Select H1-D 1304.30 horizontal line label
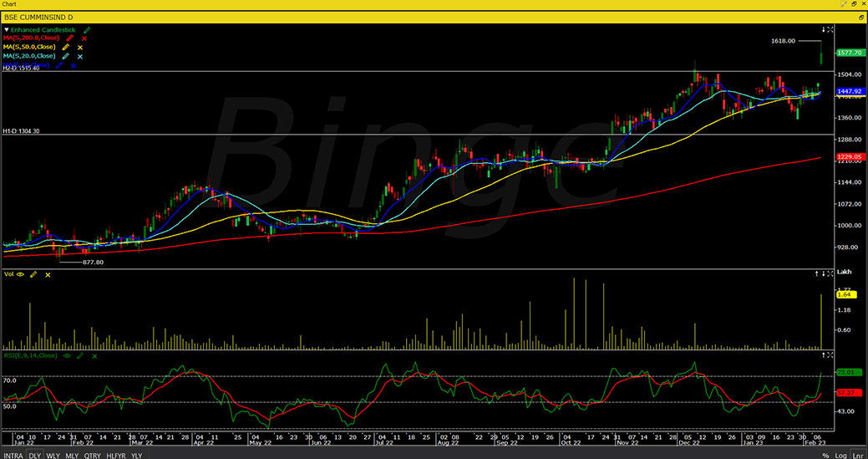Image resolution: width=868 pixels, height=459 pixels. (x=22, y=130)
